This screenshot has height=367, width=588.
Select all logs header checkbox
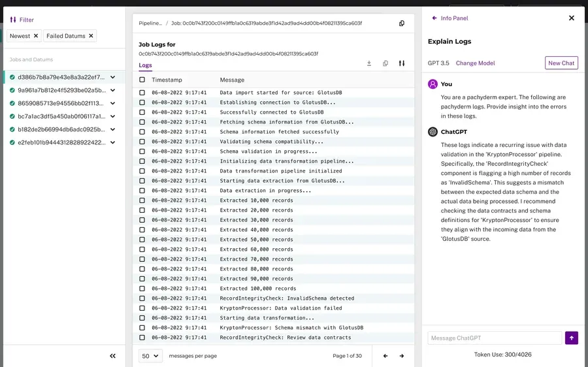(142, 80)
